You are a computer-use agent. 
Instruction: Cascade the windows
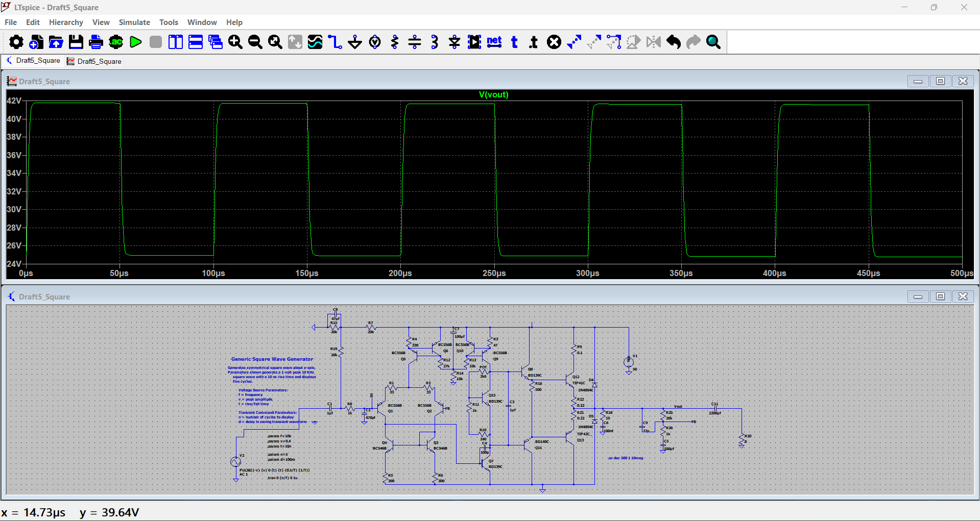pyautogui.click(x=216, y=42)
